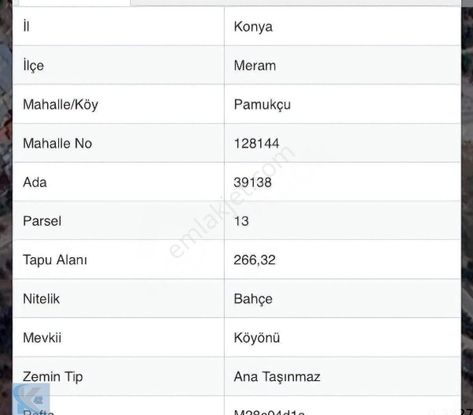
Task: Click the İl row label
Action: tap(26, 26)
